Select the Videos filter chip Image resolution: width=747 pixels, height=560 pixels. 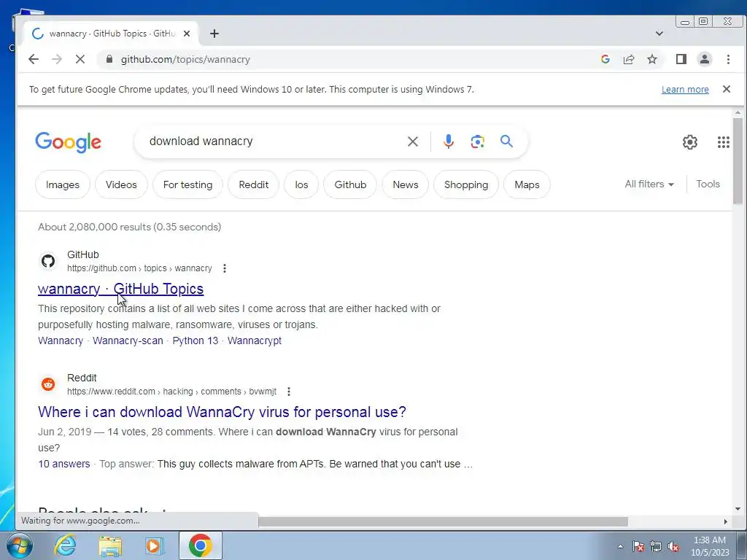[x=121, y=184]
